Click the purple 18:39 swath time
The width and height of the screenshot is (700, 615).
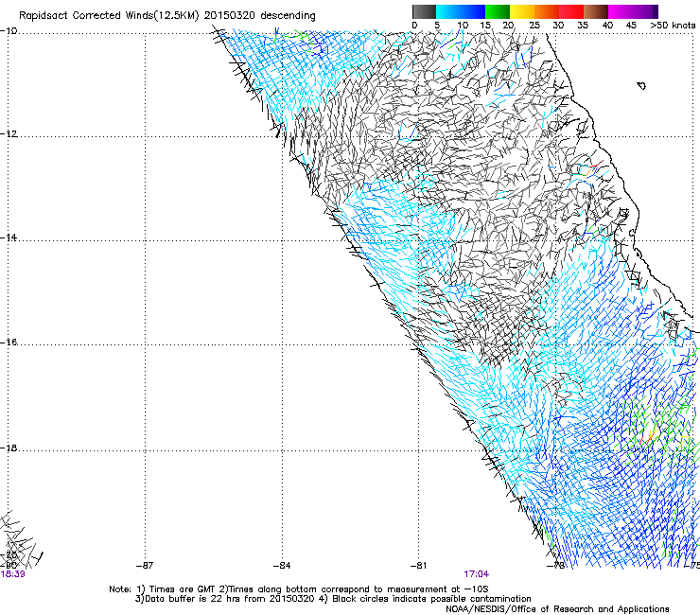pos(13,574)
